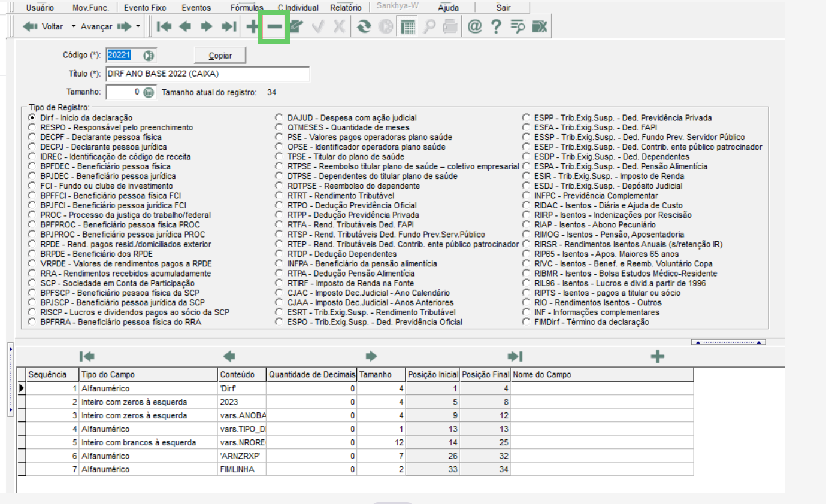Click the dotted panel splitter collapse handle
The height and width of the screenshot is (504, 826).
(728, 342)
